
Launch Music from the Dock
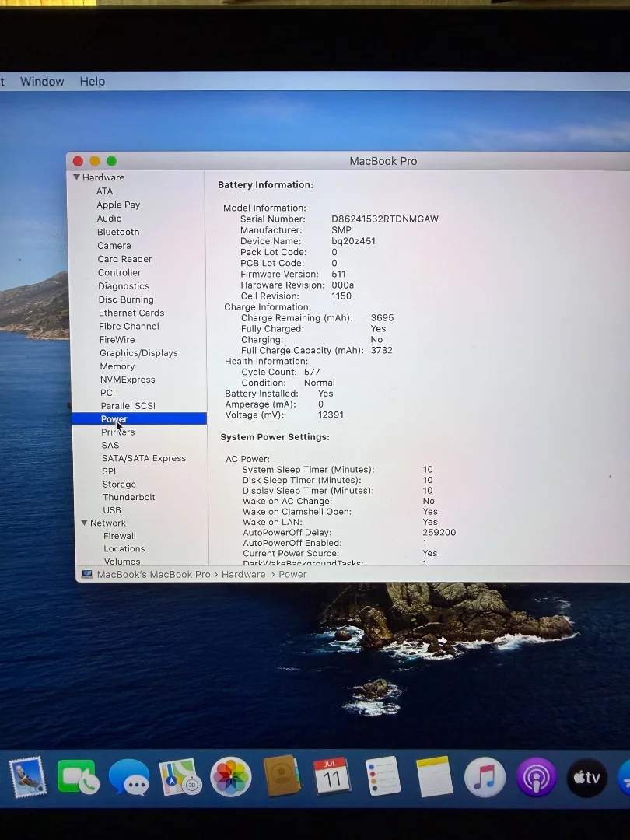pos(485,777)
